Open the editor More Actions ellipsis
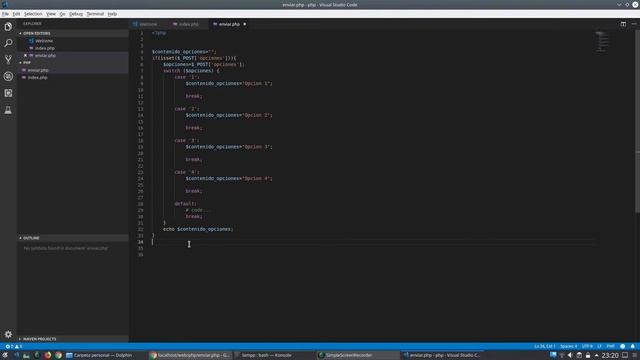The width and height of the screenshot is (640, 360). pos(634,24)
